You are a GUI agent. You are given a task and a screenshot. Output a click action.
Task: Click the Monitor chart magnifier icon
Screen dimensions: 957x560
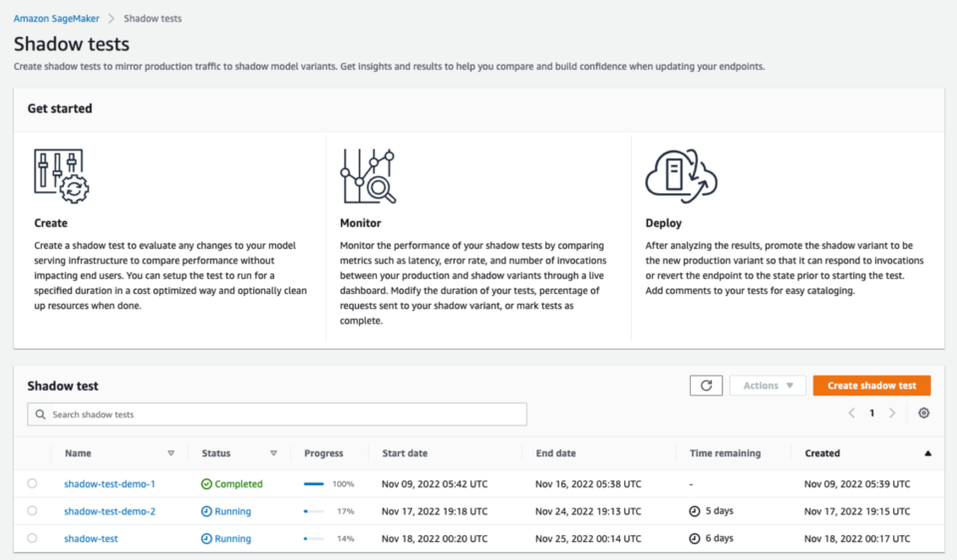(x=367, y=176)
